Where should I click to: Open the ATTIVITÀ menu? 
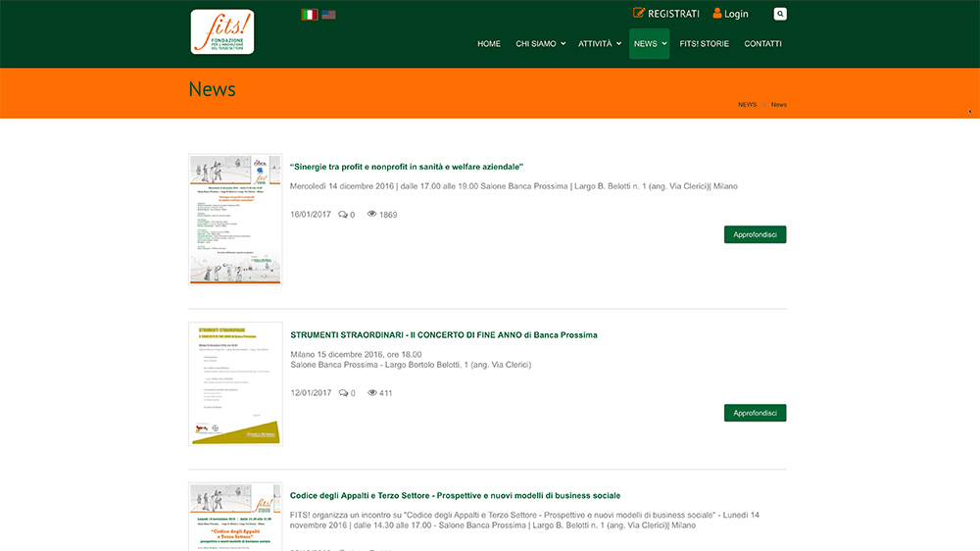click(x=595, y=44)
